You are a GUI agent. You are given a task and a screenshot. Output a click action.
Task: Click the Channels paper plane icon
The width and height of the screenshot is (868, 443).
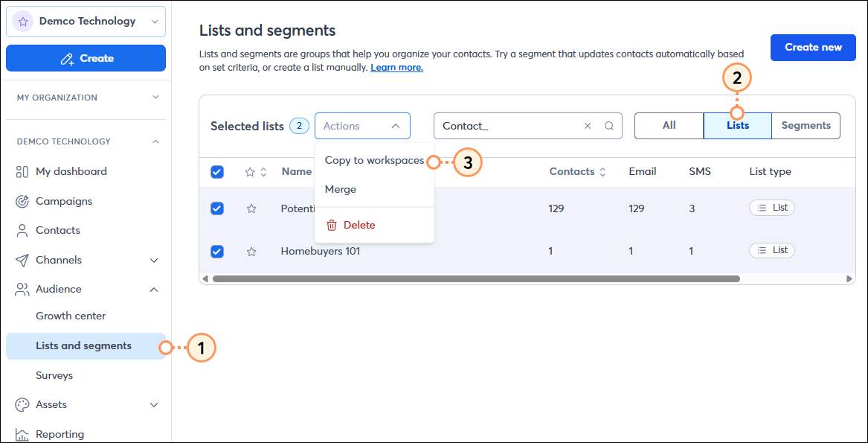[22, 260]
